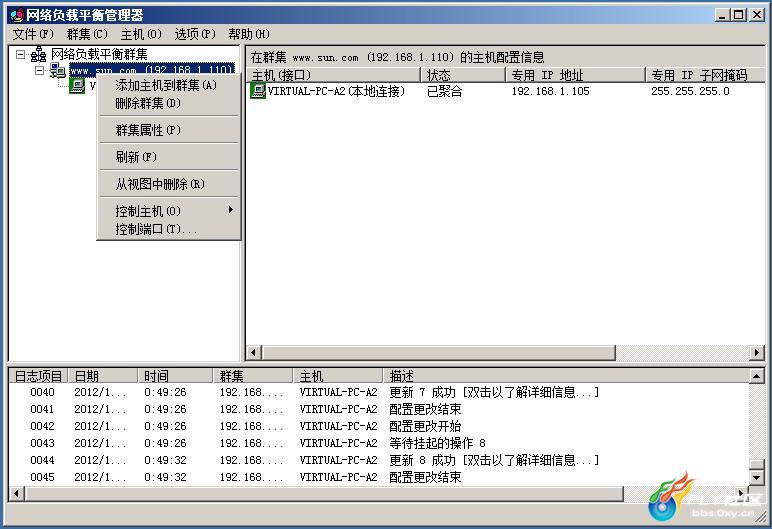Click the log pane horizontal scrollbar thumb
This screenshot has height=529, width=772.
point(324,493)
